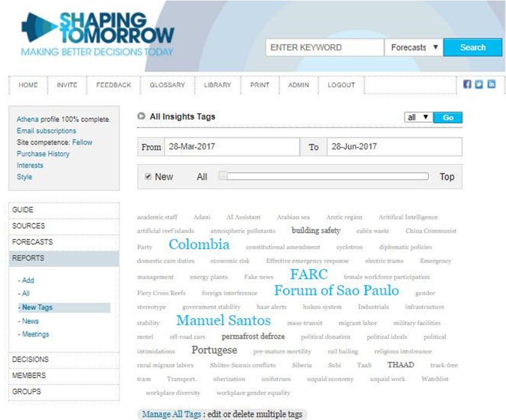
Task: Click the Fake news tag
Action: (259, 277)
